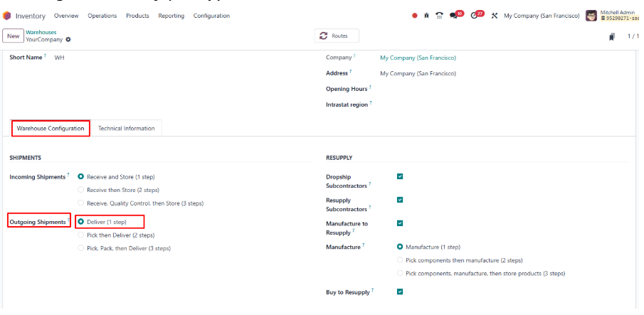The width and height of the screenshot is (644, 315).
Task: Expand the Configuration menu
Action: click(211, 16)
